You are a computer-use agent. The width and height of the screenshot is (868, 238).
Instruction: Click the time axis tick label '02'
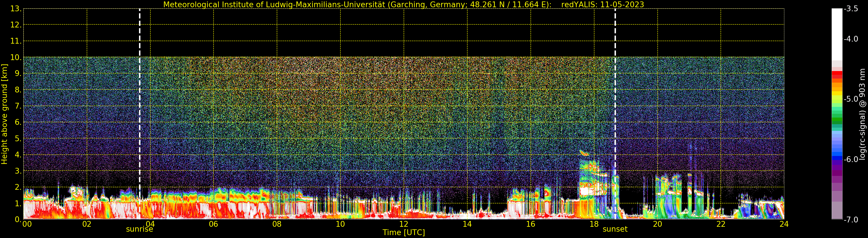[87, 224]
